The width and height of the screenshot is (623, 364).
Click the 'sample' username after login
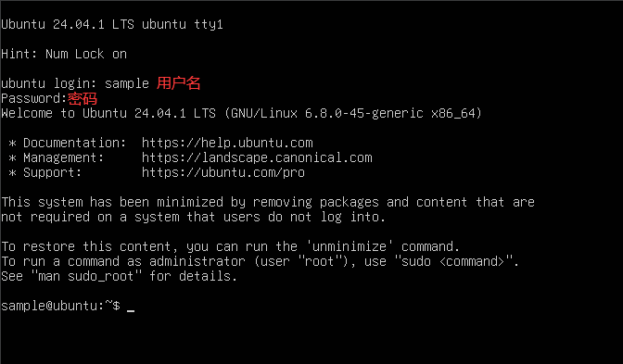[127, 83]
